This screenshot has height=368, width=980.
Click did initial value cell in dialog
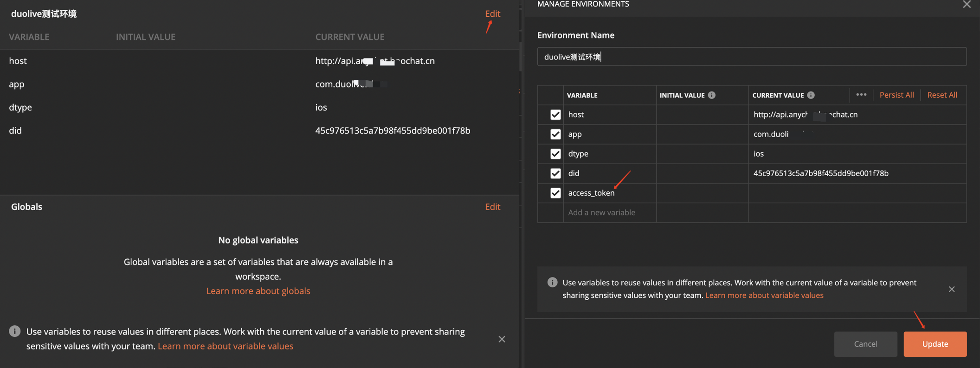tap(703, 173)
